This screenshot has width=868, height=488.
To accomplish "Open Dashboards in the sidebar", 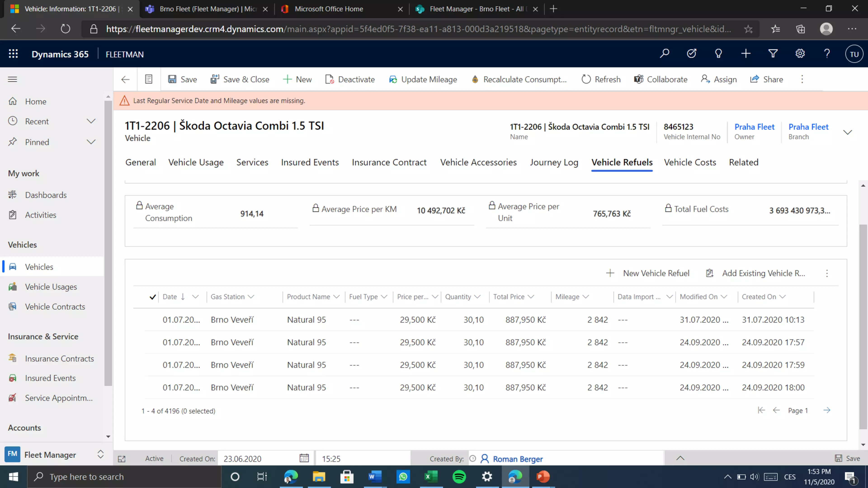I will 46,195.
